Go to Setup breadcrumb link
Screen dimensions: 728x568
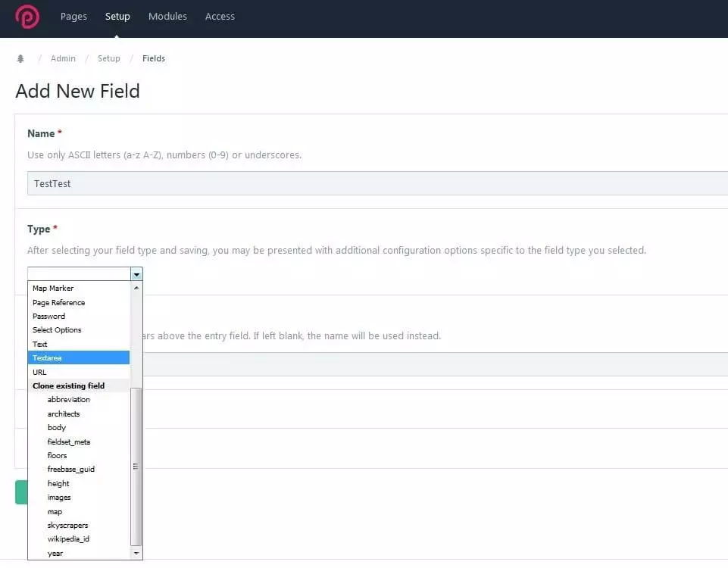[108, 58]
